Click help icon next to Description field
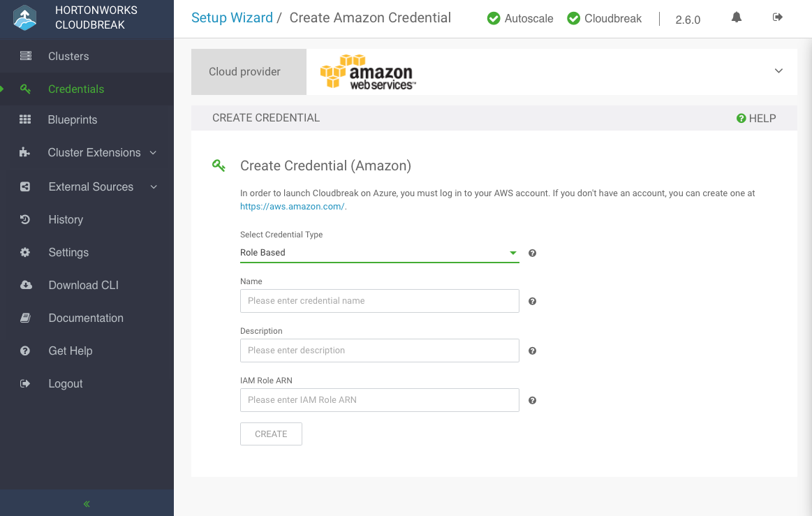Screen dimensions: 812x516 click(x=532, y=351)
